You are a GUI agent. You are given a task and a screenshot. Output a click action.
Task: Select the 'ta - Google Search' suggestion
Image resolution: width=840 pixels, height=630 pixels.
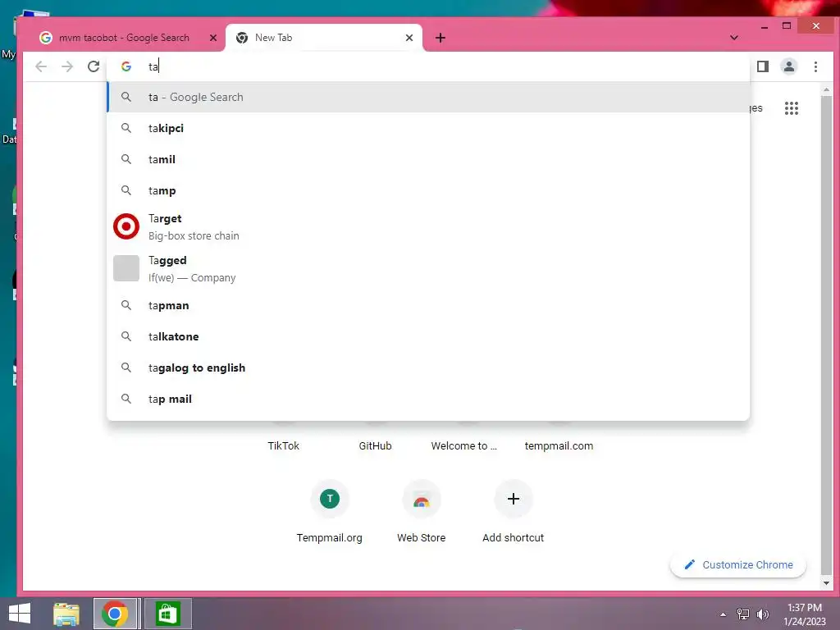point(428,97)
